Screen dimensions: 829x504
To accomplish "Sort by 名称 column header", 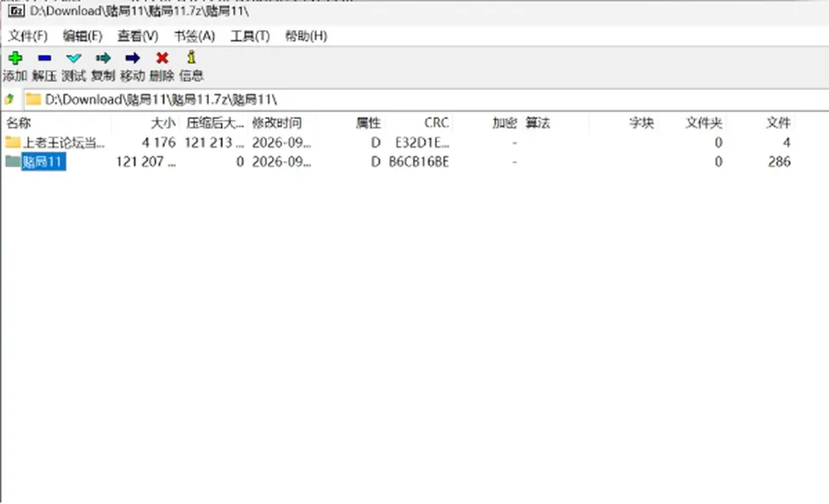I will click(x=18, y=123).
